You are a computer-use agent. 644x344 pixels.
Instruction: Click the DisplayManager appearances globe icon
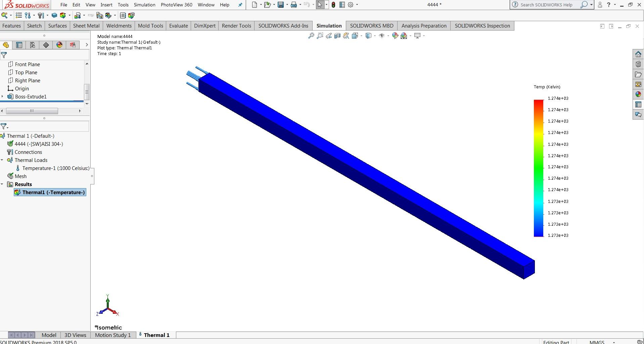(59, 45)
